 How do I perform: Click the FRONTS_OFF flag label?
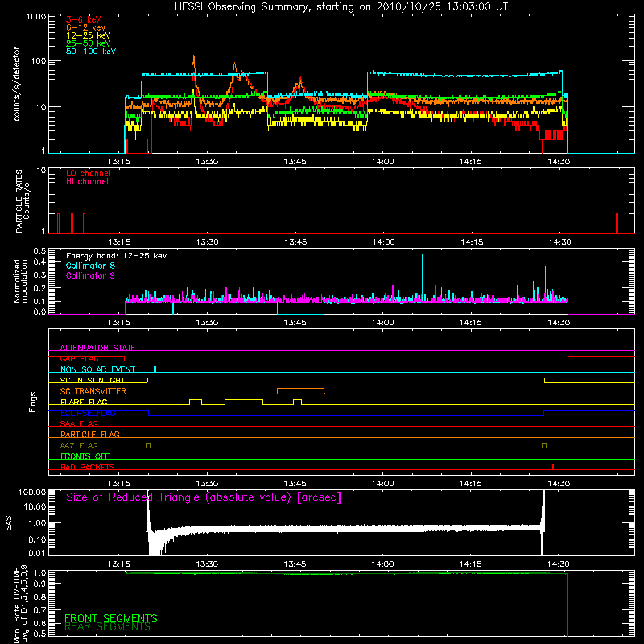coord(85,456)
